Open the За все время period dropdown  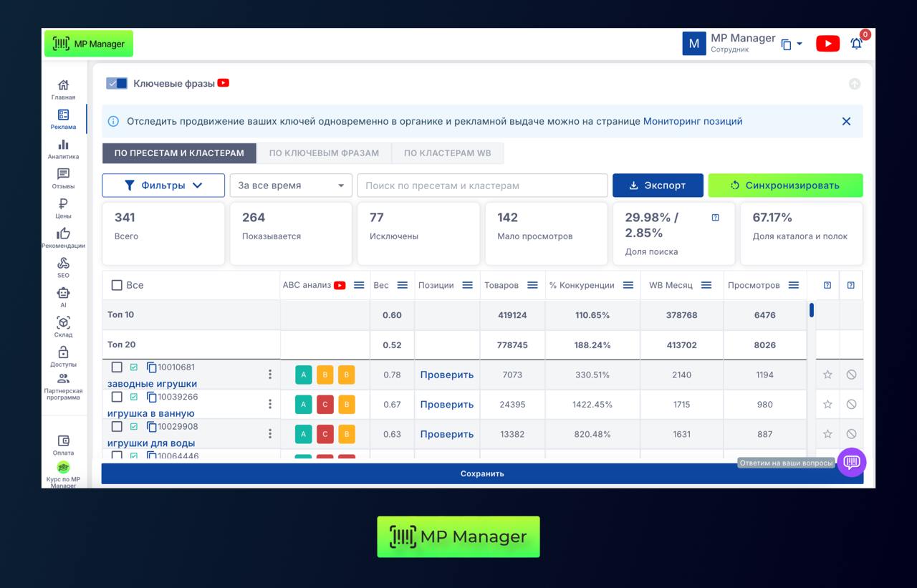[291, 185]
